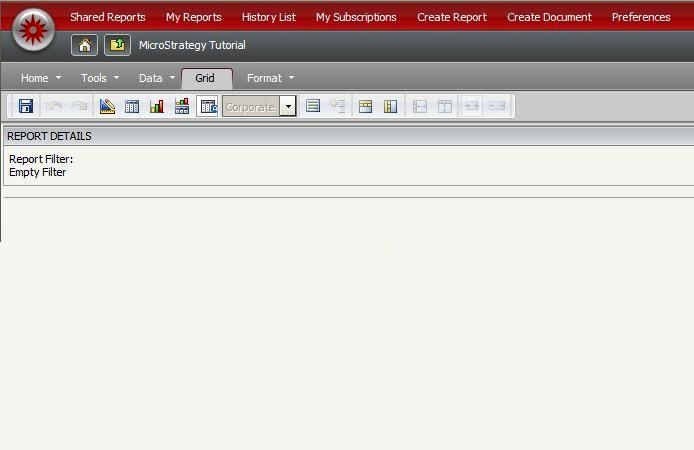Expand the Data menu
Viewport: 694px width, 450px height.
coord(157,78)
